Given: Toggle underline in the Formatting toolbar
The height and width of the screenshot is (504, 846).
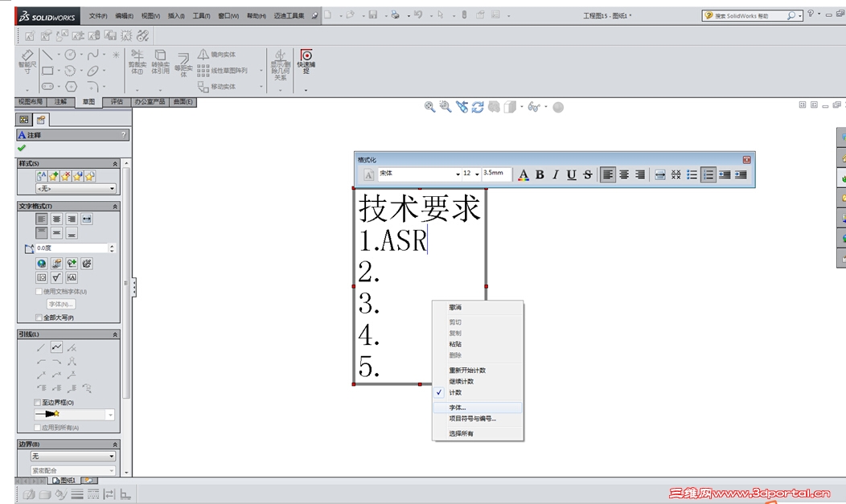Looking at the screenshot, I should [572, 174].
